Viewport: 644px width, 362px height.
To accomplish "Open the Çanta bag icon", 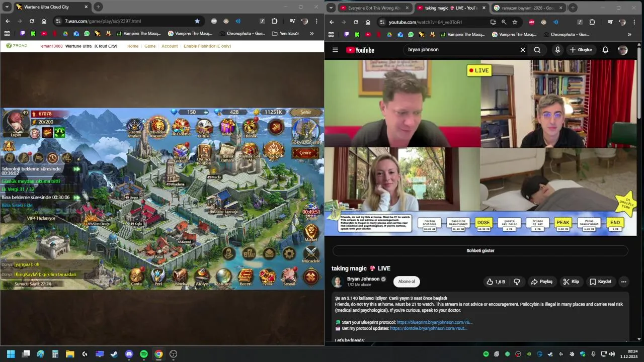I will [x=137, y=277].
